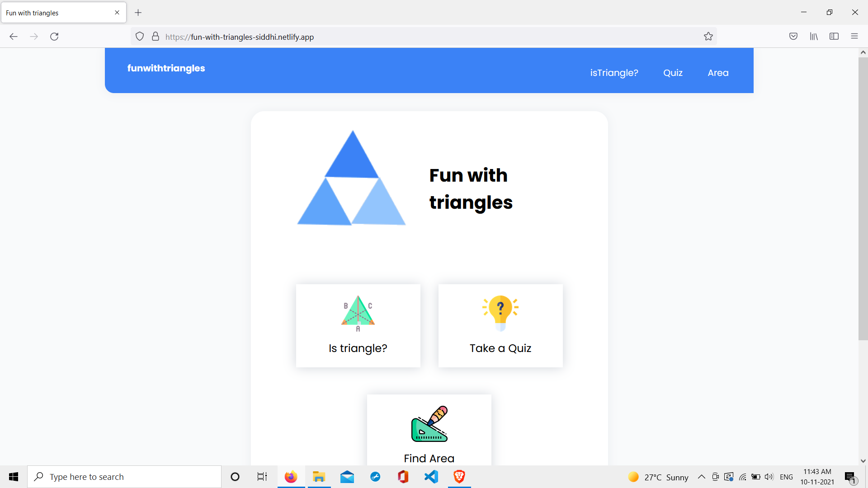Open the Quiz nav link
Image resolution: width=868 pixels, height=488 pixels.
(673, 73)
